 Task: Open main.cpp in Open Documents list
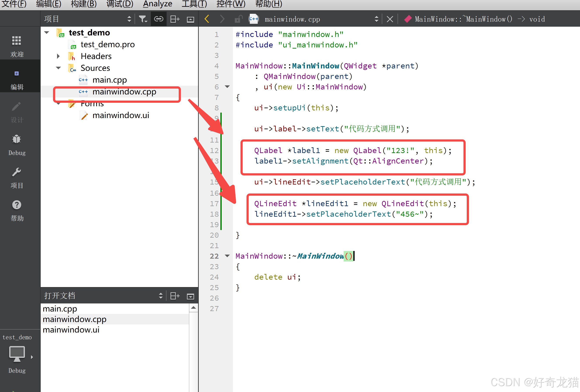[60, 309]
